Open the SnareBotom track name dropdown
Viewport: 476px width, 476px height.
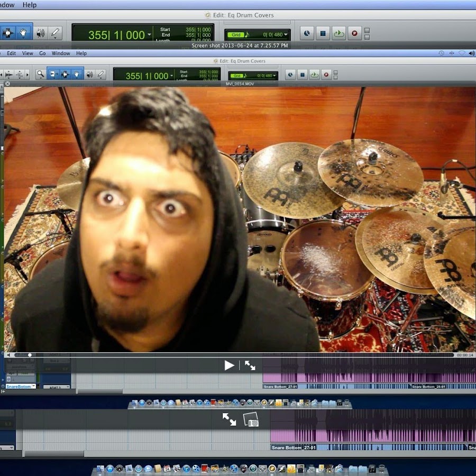click(34, 386)
